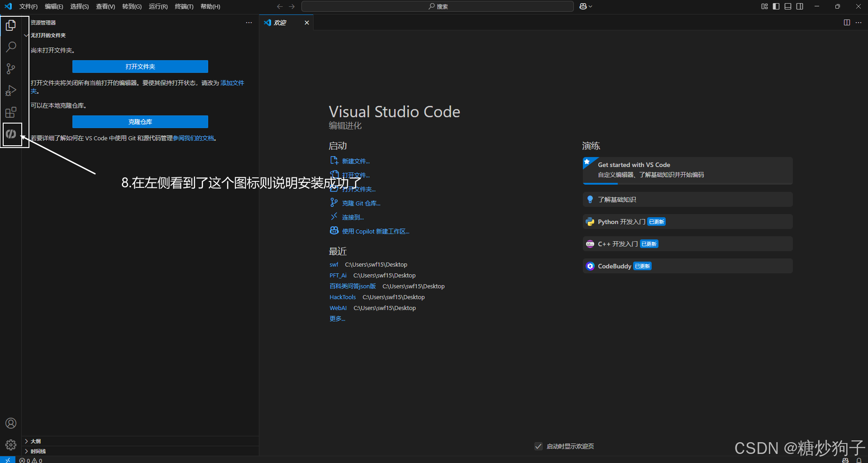Viewport: 868px width, 463px height.
Task: Close the Welcome tab
Action: point(307,23)
